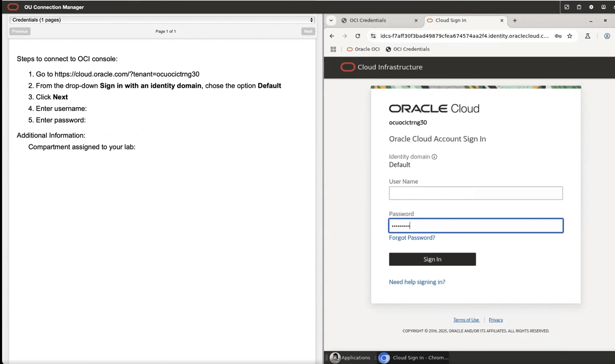Viewport: 615px width, 364px height.
Task: Click the tenant name 'ocuocictrng30' on sign-in card
Action: 408,123
